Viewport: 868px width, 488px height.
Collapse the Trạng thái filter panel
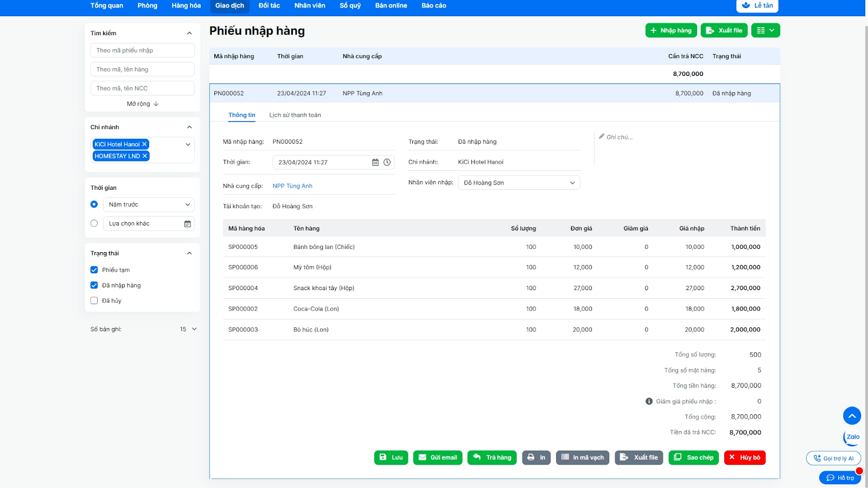189,253
